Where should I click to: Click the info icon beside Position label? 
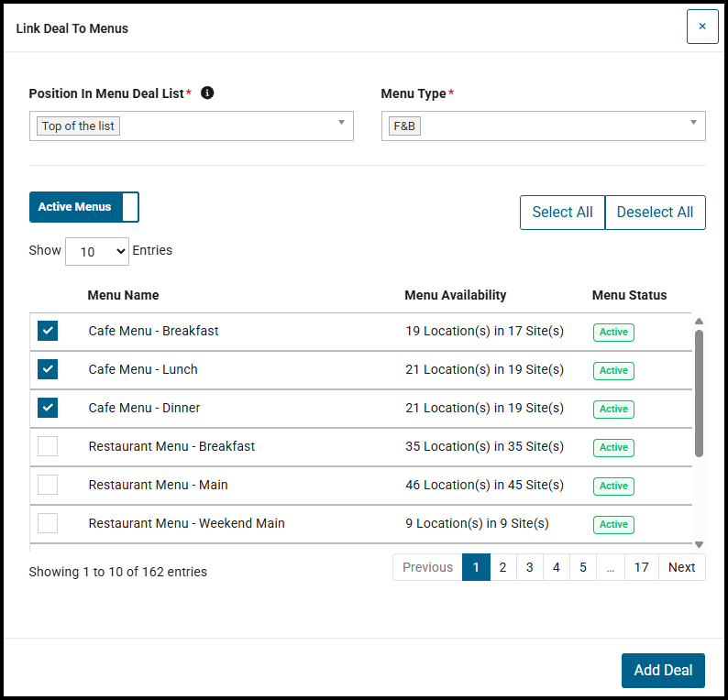[x=207, y=93]
